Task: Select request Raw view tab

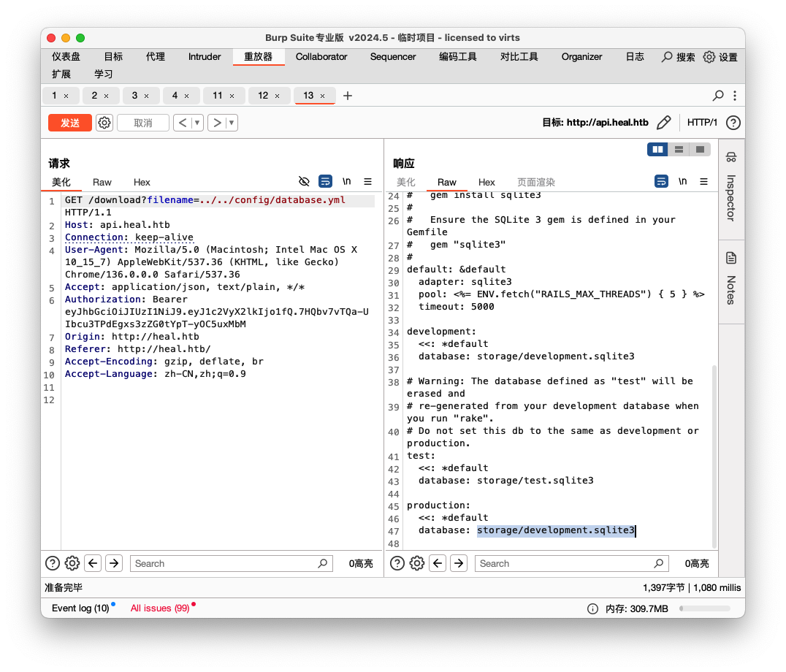Action: pos(102,183)
